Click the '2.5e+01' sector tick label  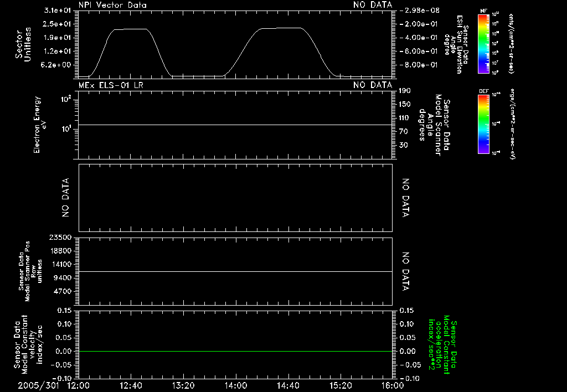[x=58, y=24]
